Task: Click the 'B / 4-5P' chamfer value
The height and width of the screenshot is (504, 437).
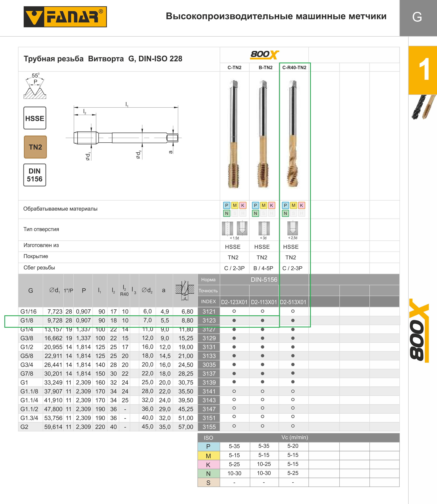Action: pos(263,268)
